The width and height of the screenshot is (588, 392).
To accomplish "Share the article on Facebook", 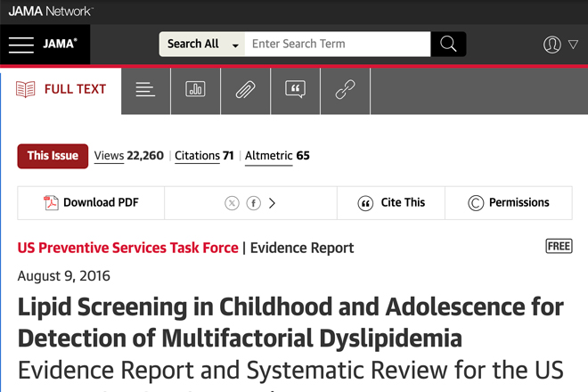I will tap(254, 203).
